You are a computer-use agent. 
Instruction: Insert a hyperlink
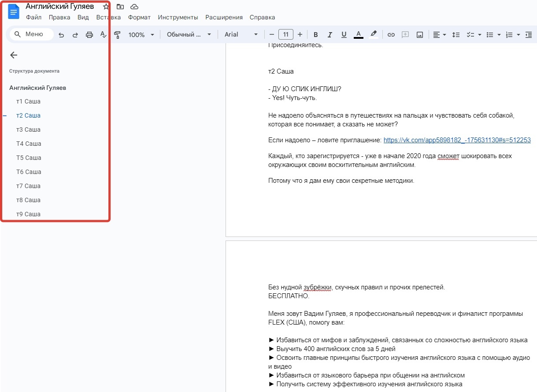click(391, 34)
